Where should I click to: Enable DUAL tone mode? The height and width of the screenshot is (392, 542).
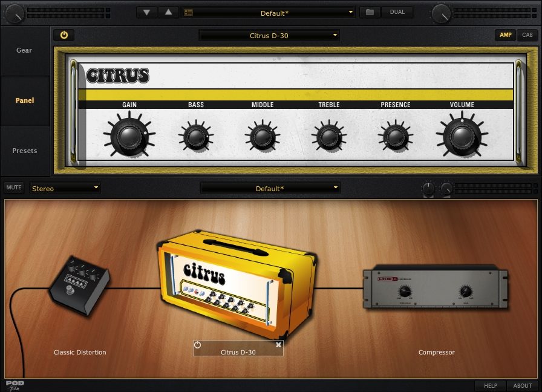click(x=397, y=12)
